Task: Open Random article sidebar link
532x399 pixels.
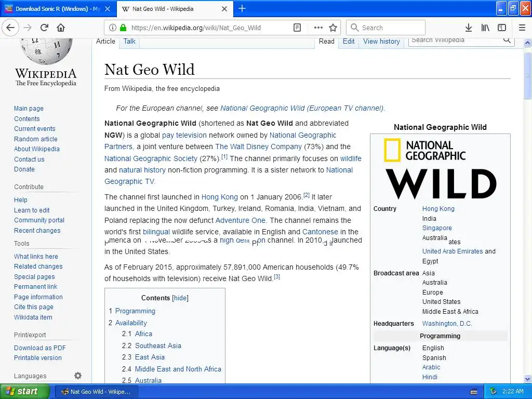Action: pos(36,139)
